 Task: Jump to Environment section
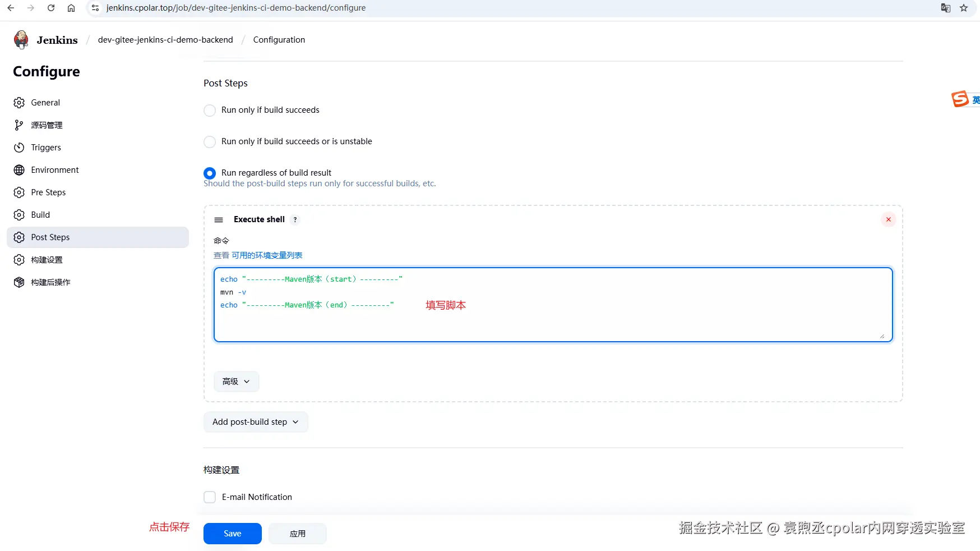point(98,170)
